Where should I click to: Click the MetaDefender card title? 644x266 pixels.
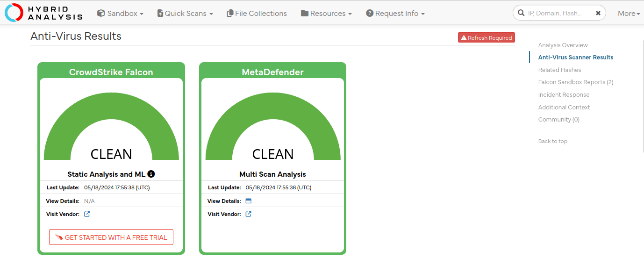point(272,72)
